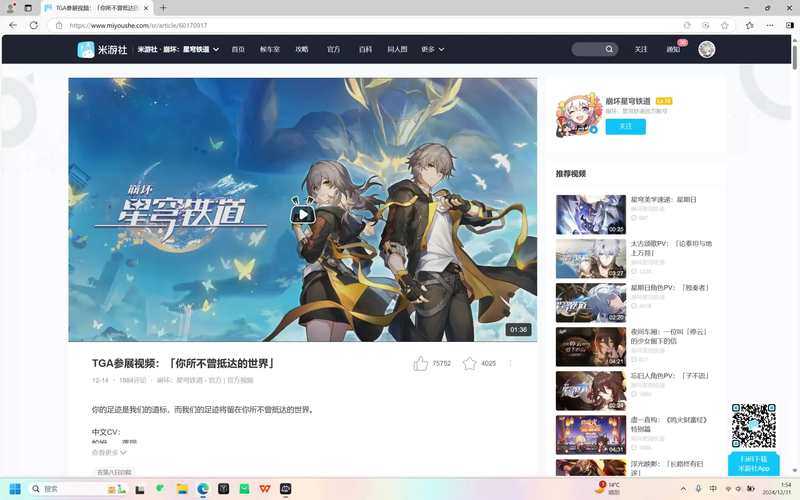Open a new tab with the plus icon
The image size is (800, 500).
tap(163, 8)
